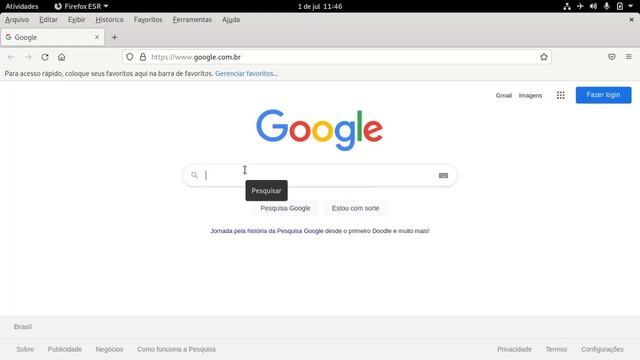Open the Termos footer link
The height and width of the screenshot is (360, 640).
point(556,349)
